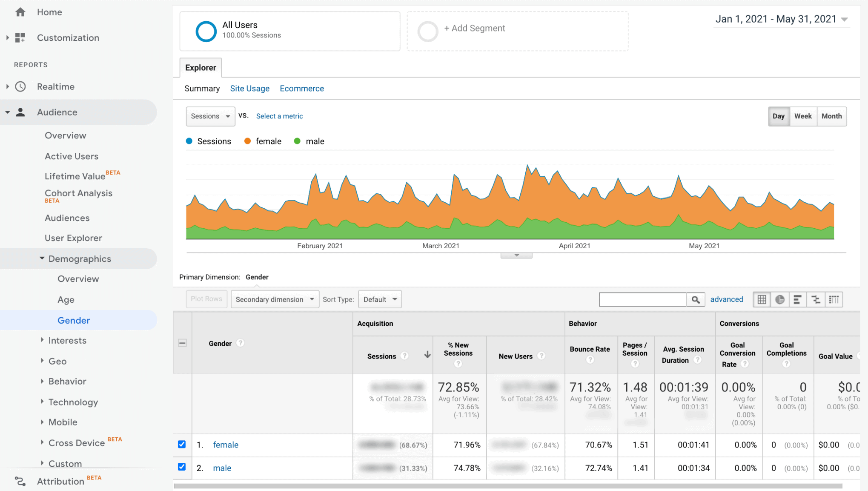Switch to Comparison view icon

click(816, 299)
